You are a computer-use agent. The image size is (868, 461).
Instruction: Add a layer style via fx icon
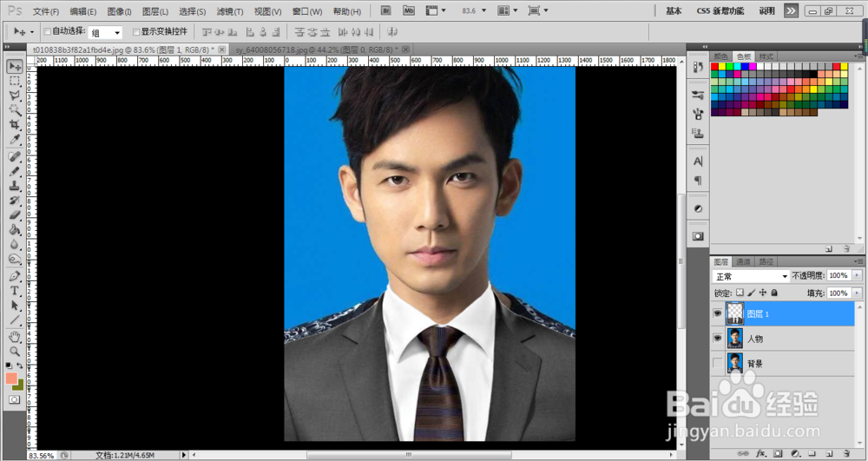[x=761, y=453]
